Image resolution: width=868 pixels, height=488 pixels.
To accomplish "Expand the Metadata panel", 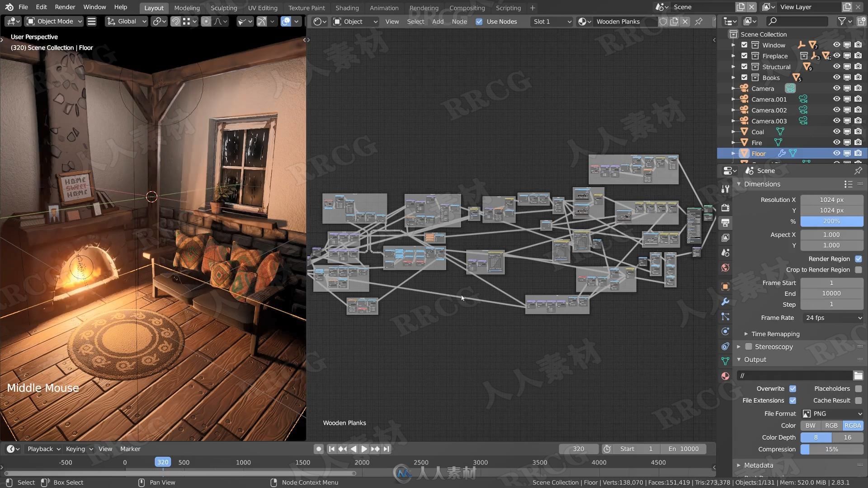I will (759, 465).
